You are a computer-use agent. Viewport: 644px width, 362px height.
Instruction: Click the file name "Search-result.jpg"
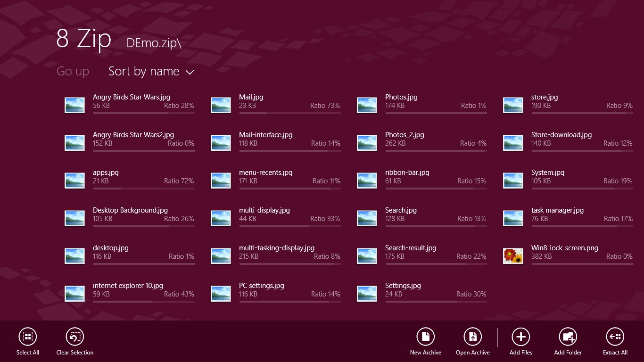click(x=411, y=248)
